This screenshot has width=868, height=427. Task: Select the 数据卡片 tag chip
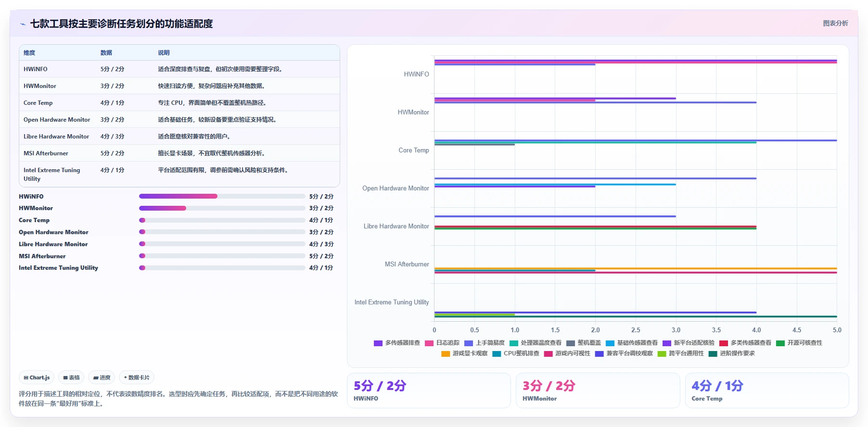tap(137, 377)
